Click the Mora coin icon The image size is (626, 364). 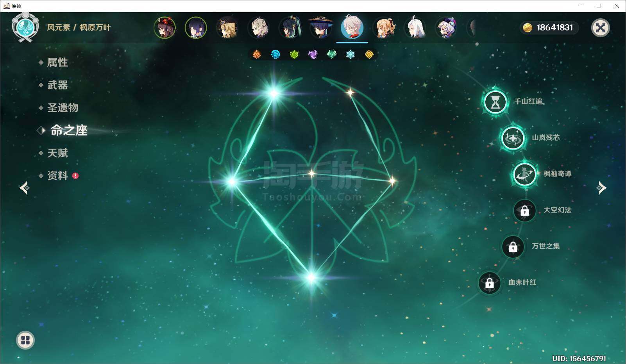[x=528, y=28]
